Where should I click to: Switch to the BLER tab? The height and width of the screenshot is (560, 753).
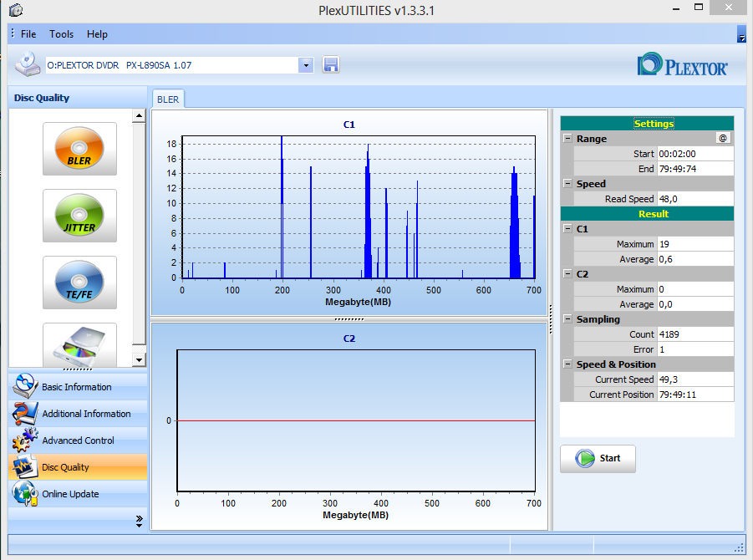pyautogui.click(x=168, y=99)
